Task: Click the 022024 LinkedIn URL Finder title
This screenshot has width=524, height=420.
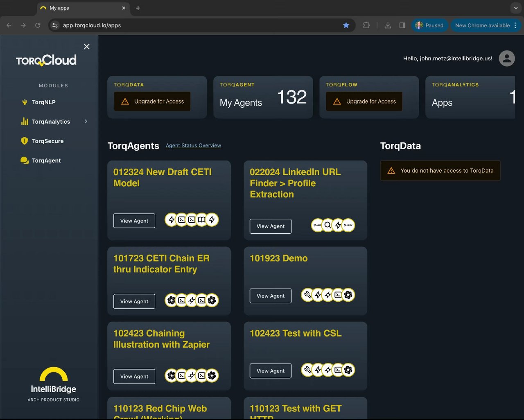Action: [x=295, y=183]
